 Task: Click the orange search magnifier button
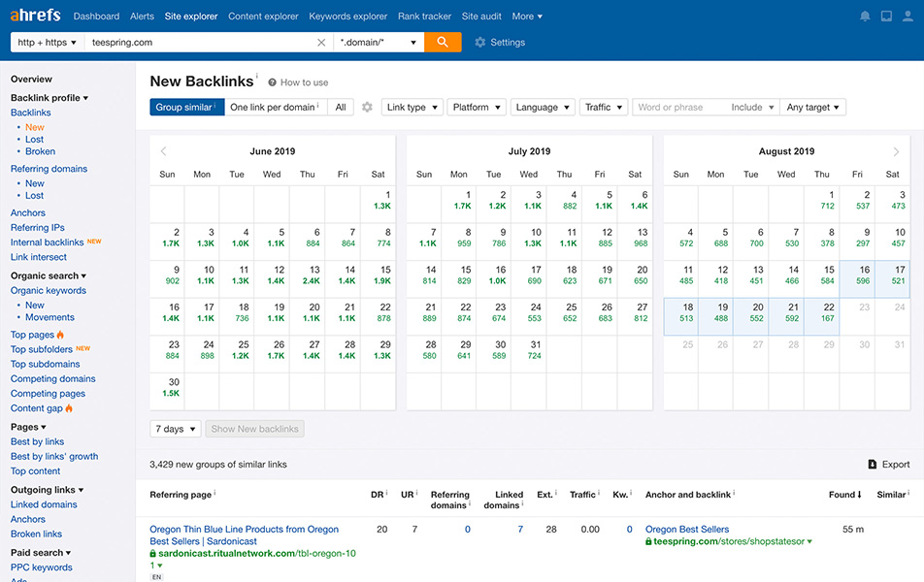[443, 43]
